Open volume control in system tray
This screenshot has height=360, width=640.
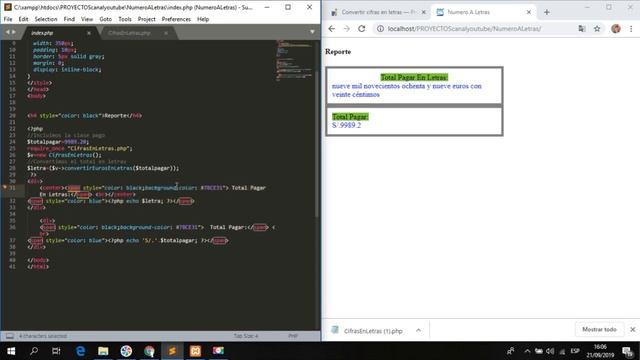click(x=550, y=351)
